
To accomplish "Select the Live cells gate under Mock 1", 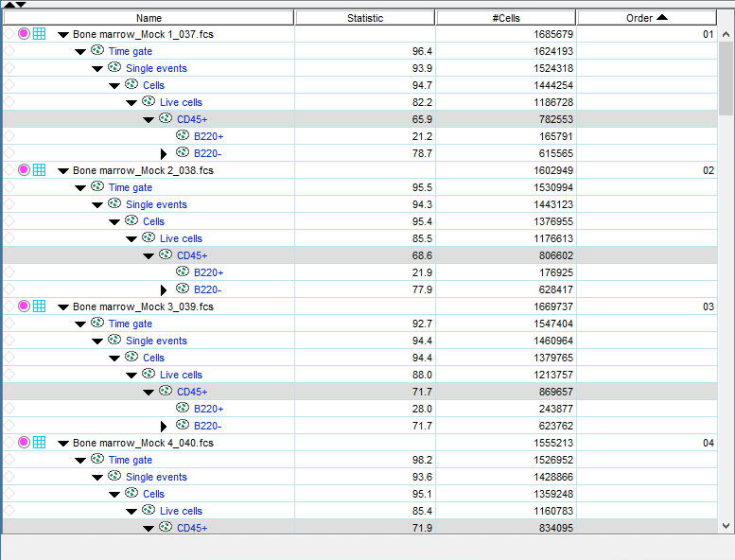I will [181, 102].
